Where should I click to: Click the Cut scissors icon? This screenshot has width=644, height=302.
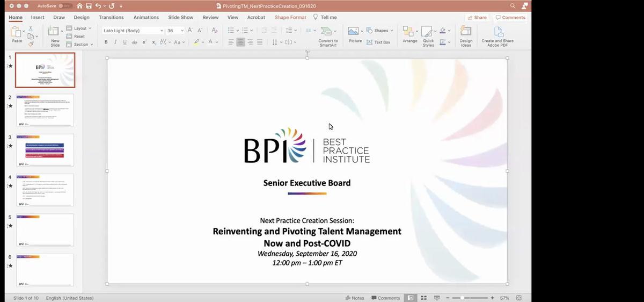click(30, 29)
